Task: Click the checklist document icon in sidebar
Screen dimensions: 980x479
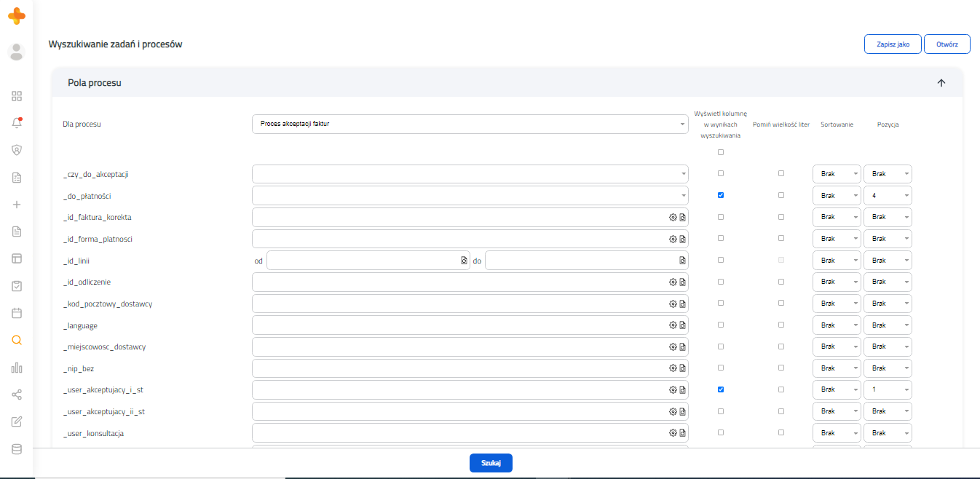Action: (x=17, y=178)
